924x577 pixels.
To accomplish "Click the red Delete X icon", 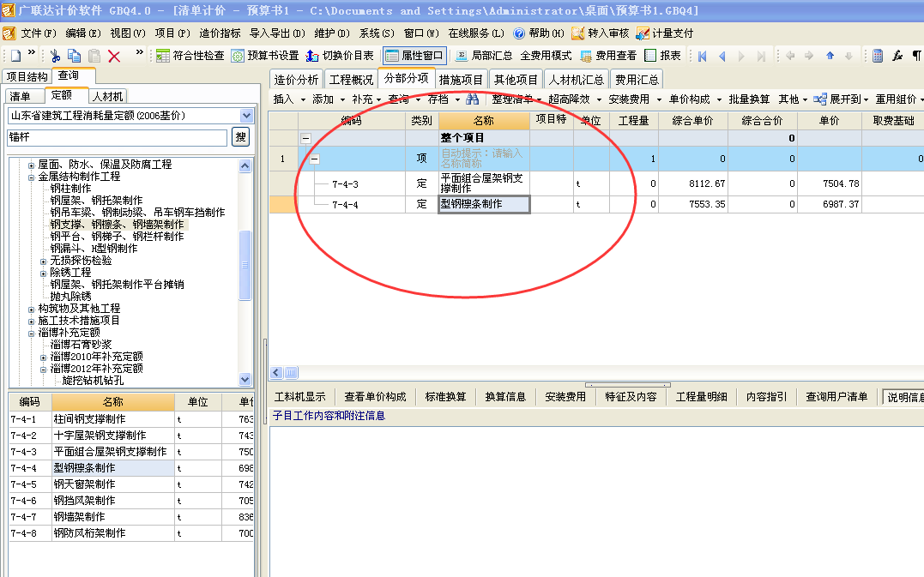I will [114, 56].
